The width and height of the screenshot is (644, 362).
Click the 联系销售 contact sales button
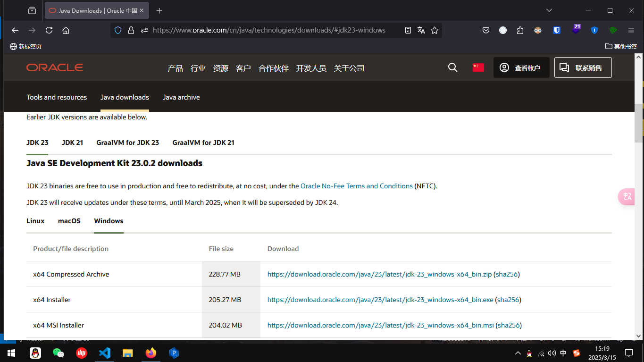pyautogui.click(x=583, y=67)
